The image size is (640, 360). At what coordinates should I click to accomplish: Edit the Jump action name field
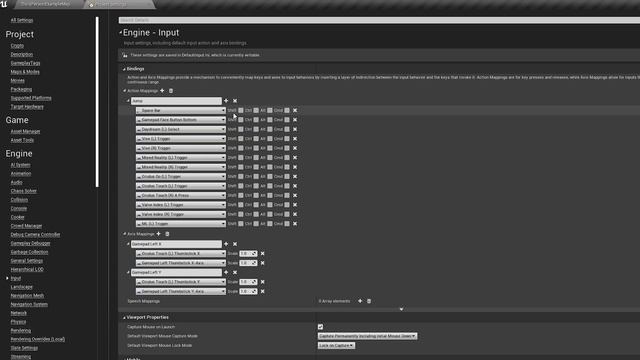coord(176,100)
